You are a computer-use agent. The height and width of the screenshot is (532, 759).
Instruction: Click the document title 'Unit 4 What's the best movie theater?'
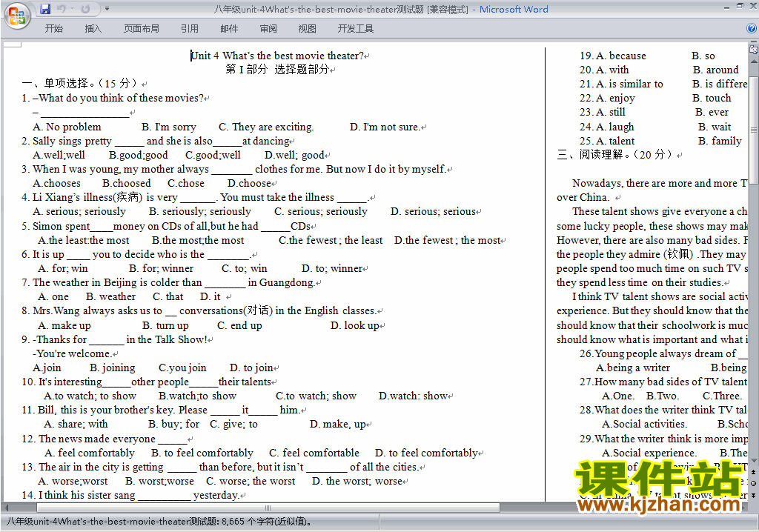(277, 56)
